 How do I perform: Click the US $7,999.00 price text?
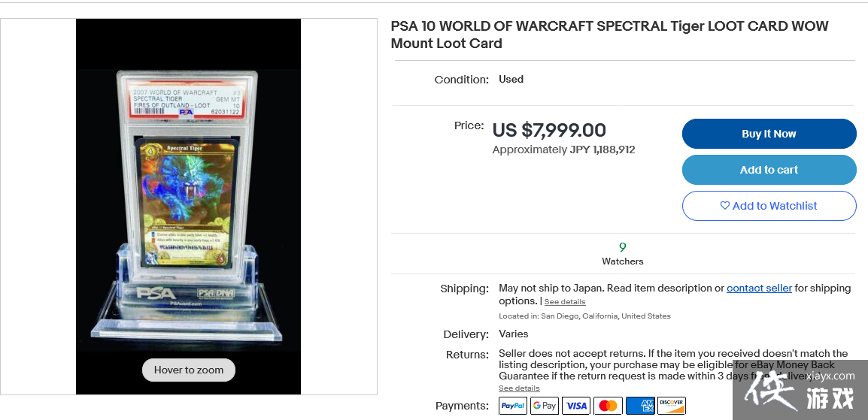click(549, 130)
